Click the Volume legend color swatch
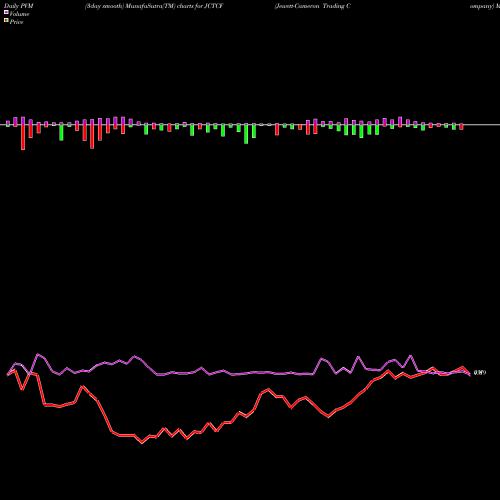Viewport: 500px width, 500px height. (x=6, y=13)
